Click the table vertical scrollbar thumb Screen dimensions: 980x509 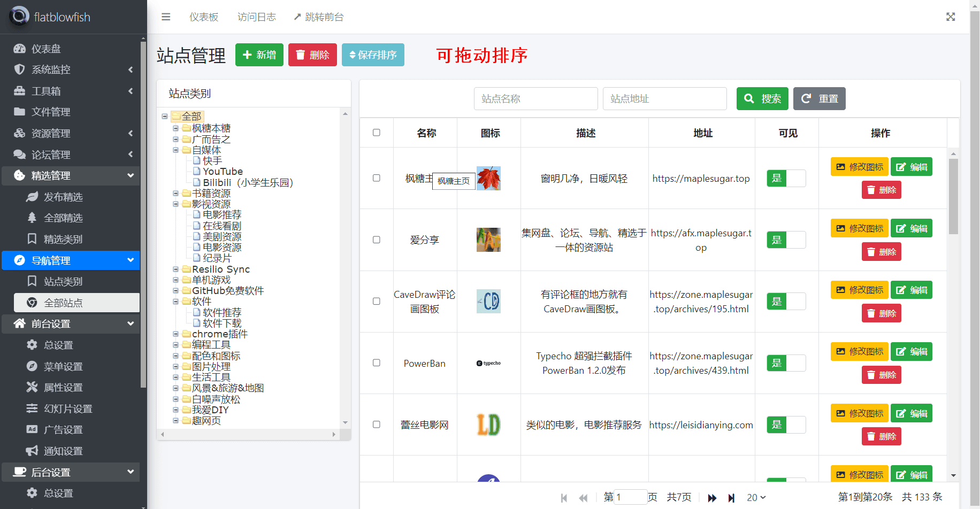(953, 196)
